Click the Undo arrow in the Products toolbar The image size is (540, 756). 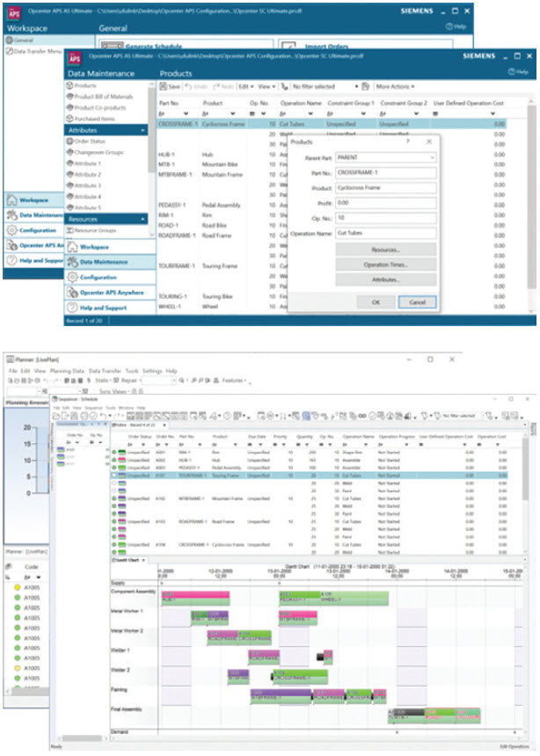[189, 86]
